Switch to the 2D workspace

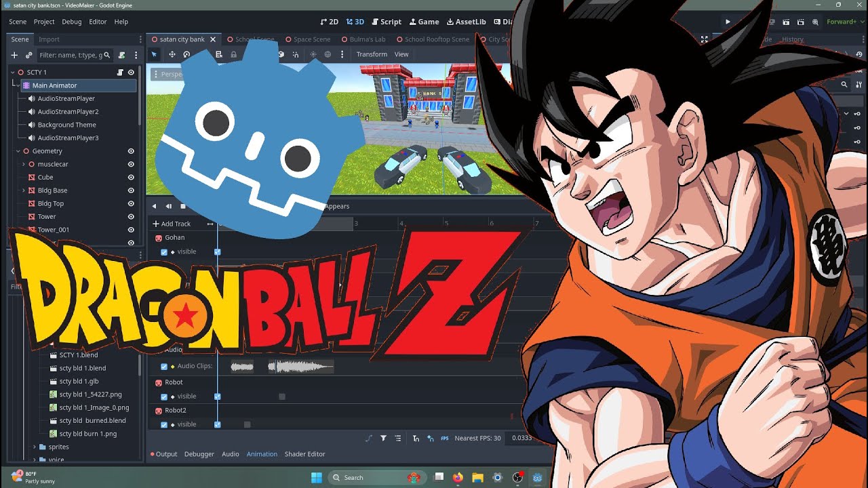(x=329, y=22)
